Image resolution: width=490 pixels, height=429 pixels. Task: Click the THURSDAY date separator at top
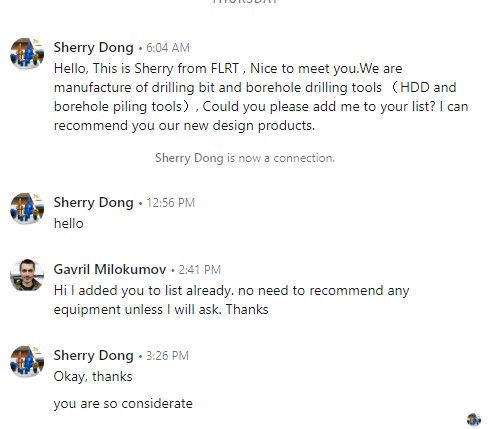tap(245, 1)
